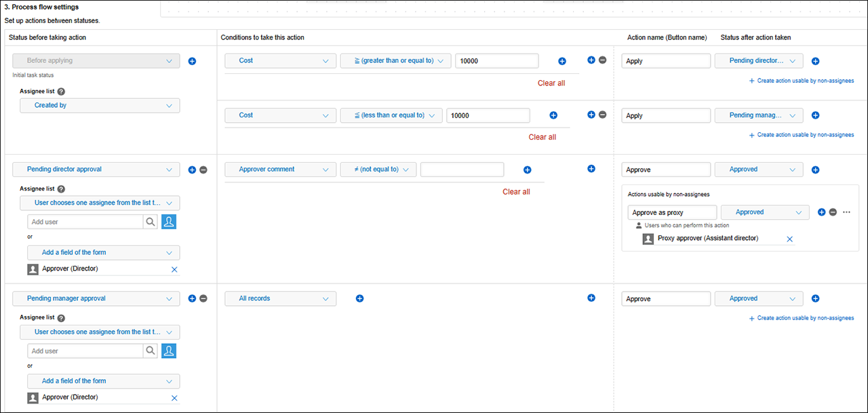This screenshot has width=868, height=413.
Task: Click the blue user selection icon beside Add user
Action: click(x=168, y=221)
